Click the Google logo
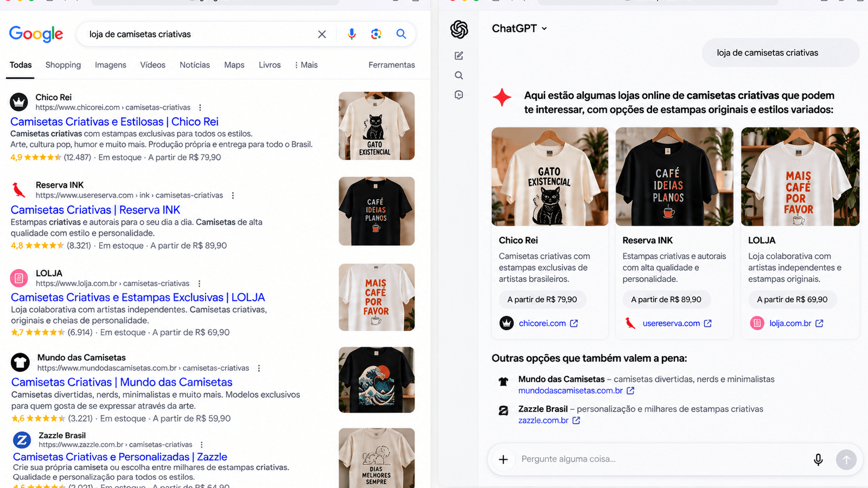Screen dimensions: 868x488 pos(36,34)
